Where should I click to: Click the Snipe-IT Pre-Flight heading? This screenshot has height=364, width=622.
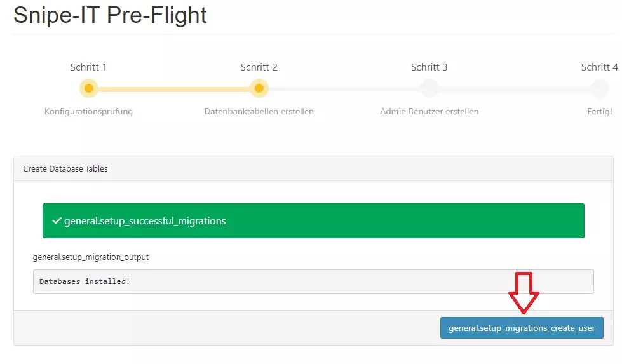click(x=111, y=15)
